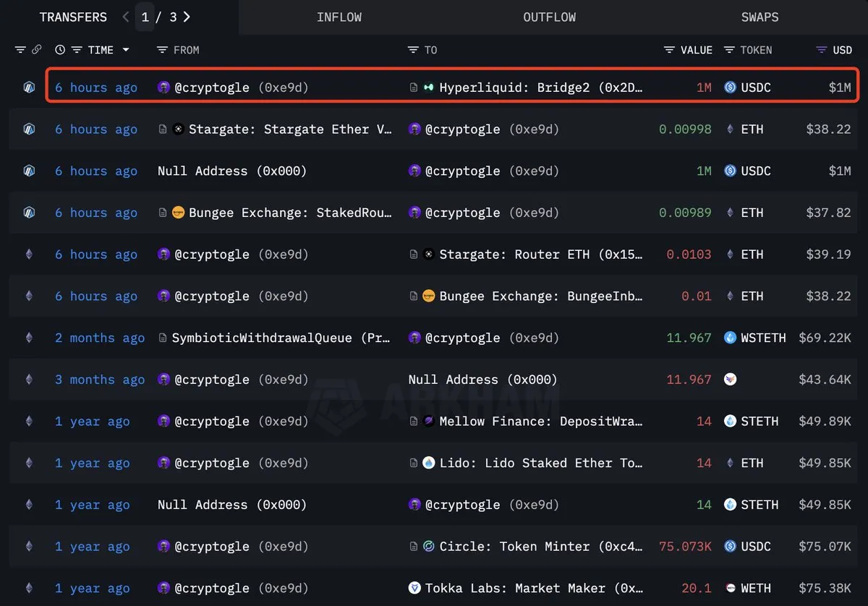Viewport: 868px width, 606px height.
Task: Go to next transfers page
Action: pos(187,17)
